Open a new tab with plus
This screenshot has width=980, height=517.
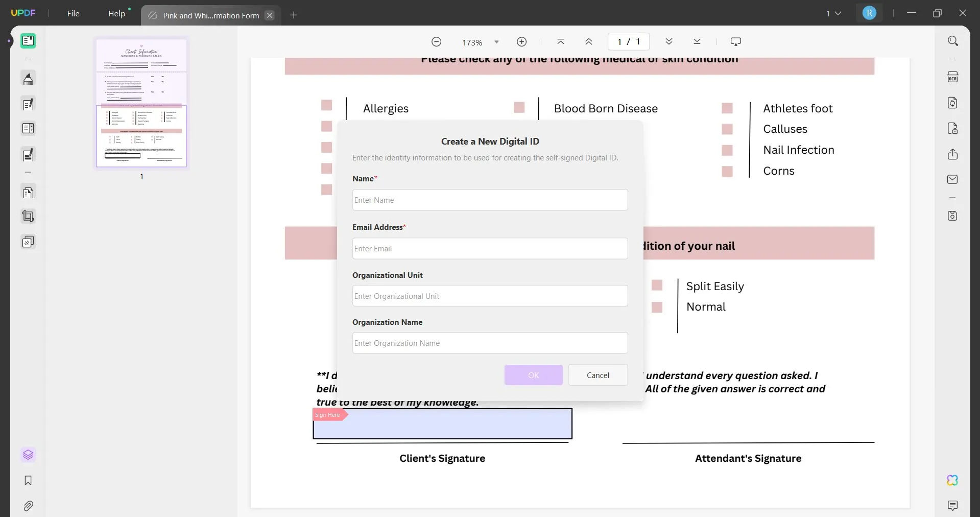coord(294,15)
